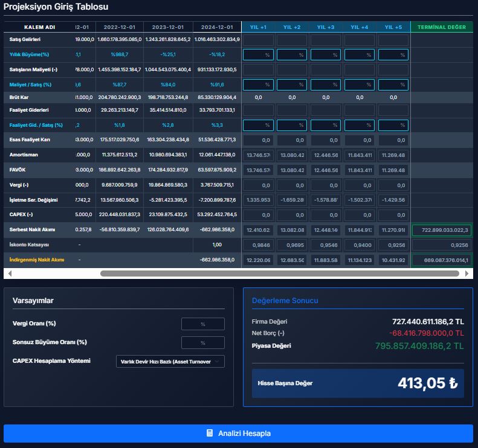Click the Satışların Maliyeti field for YIL +4
The height and width of the screenshot is (448, 478).
[x=360, y=69]
